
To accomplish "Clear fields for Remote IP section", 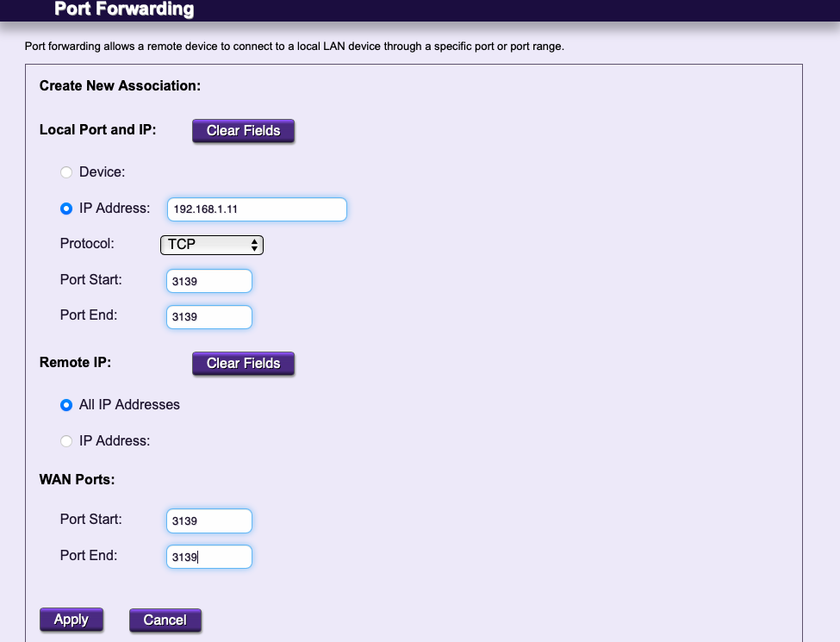I will (x=243, y=364).
